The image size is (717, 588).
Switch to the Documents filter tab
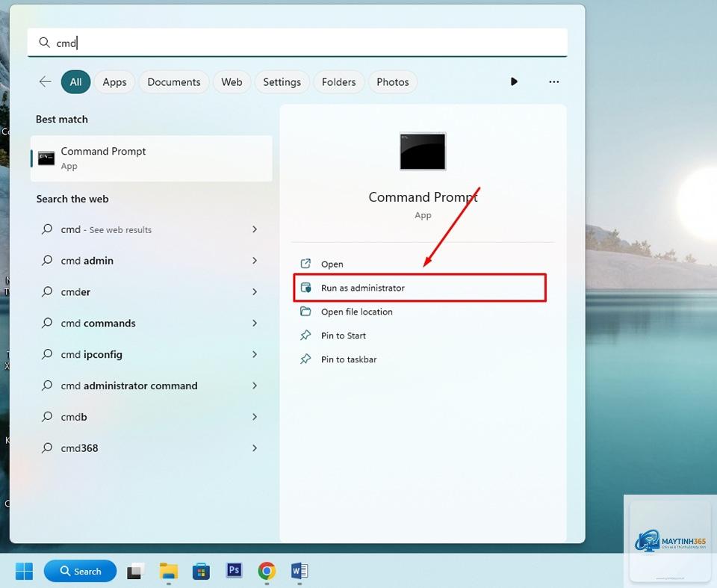point(174,82)
